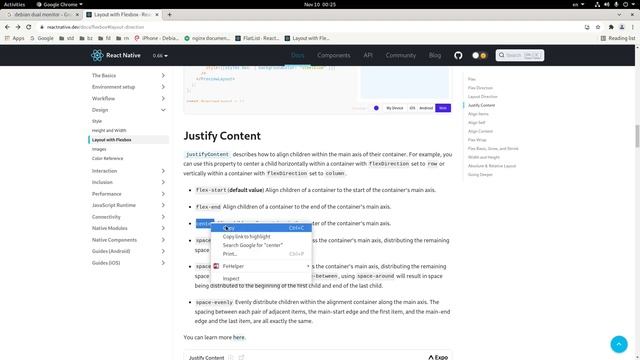Open the FlatList React bookmark
The width and height of the screenshot is (640, 360).
257,38
